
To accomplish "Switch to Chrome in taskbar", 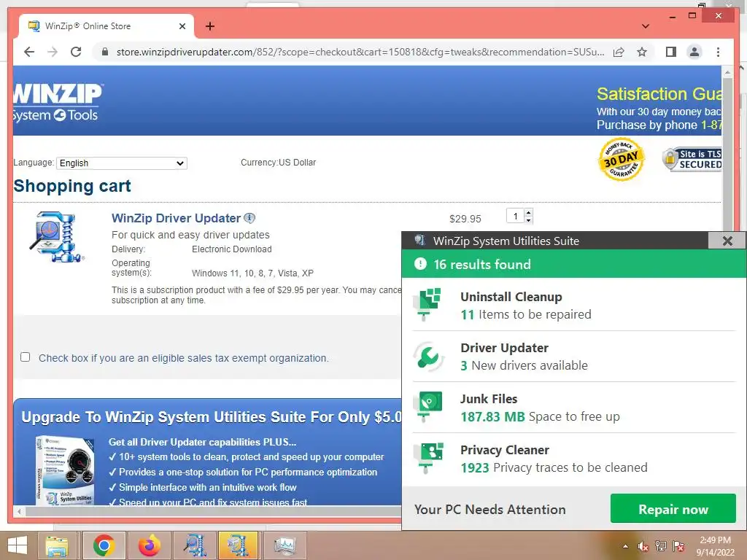I will 104,545.
